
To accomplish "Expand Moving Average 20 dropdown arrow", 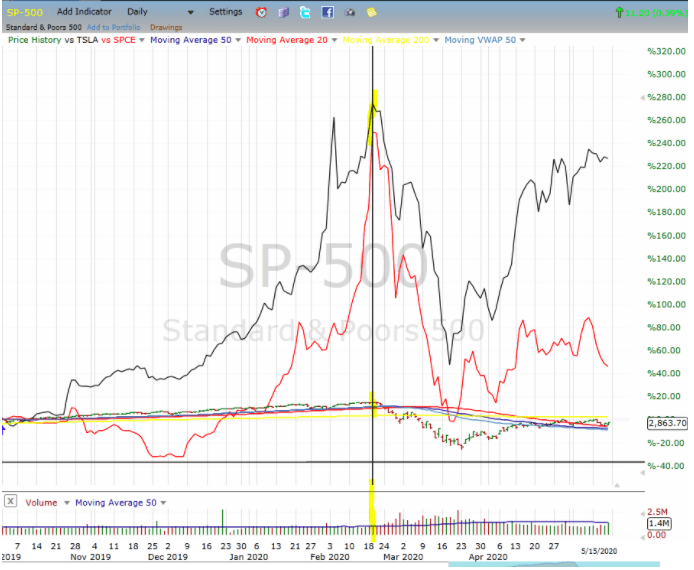I will (x=335, y=40).
